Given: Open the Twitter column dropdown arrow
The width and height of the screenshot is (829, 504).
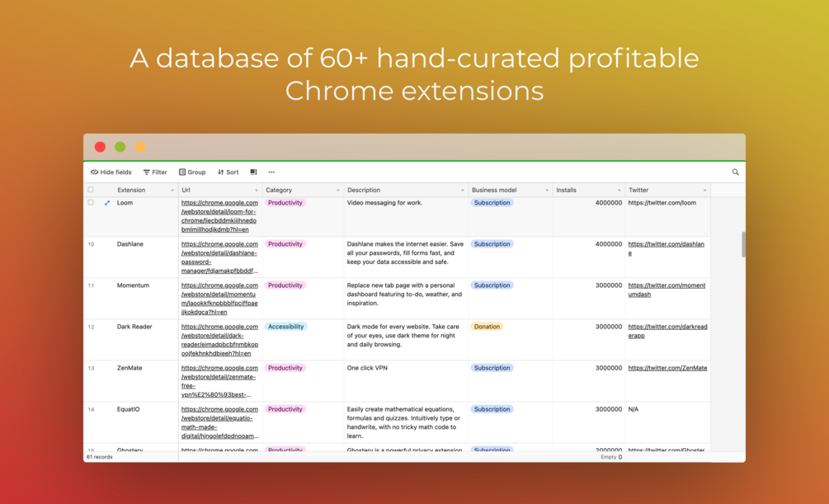Looking at the screenshot, I should click(x=704, y=191).
